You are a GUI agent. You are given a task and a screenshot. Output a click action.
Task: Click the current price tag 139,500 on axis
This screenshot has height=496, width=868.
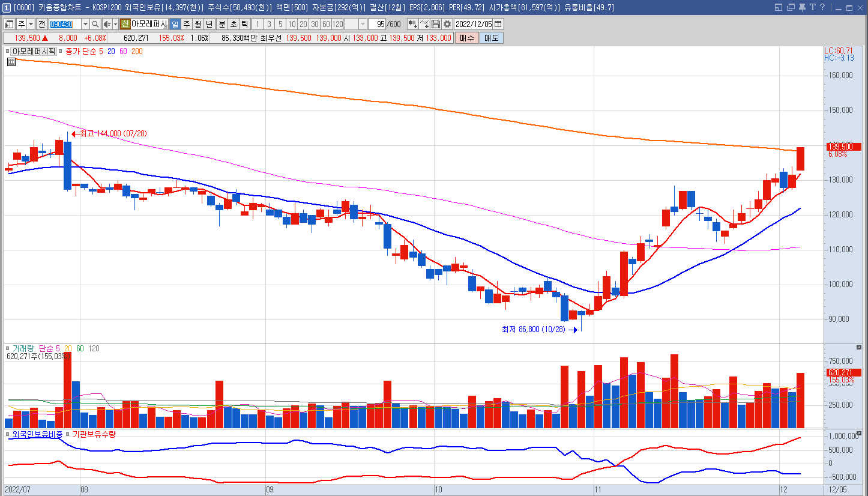point(843,147)
